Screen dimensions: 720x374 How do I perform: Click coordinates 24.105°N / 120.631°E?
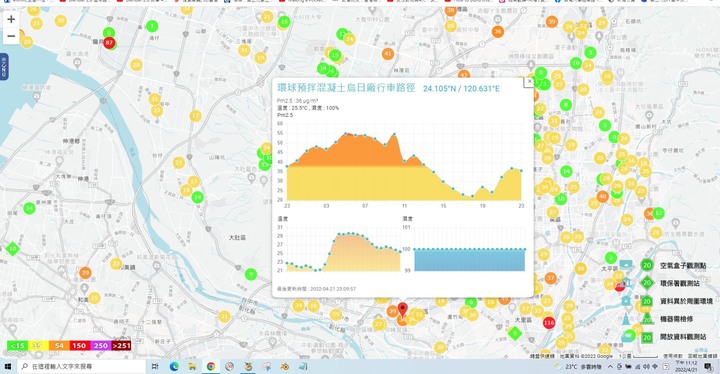pos(461,89)
